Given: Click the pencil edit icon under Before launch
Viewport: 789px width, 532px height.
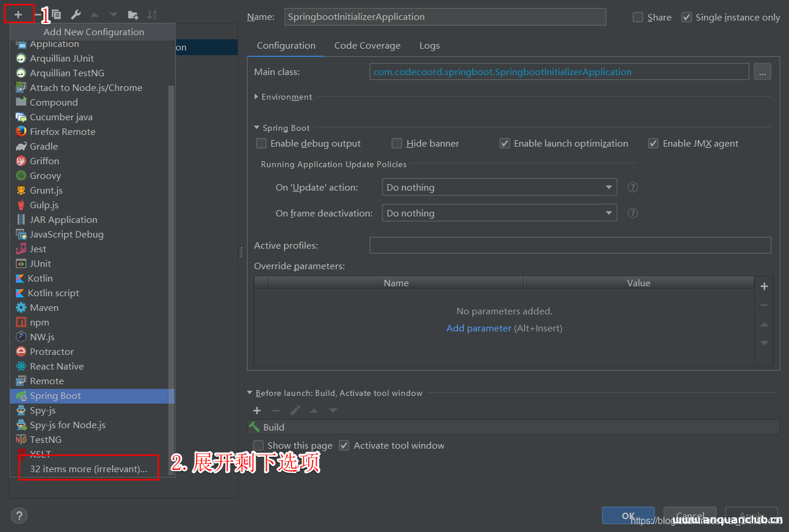Looking at the screenshot, I should tap(295, 411).
